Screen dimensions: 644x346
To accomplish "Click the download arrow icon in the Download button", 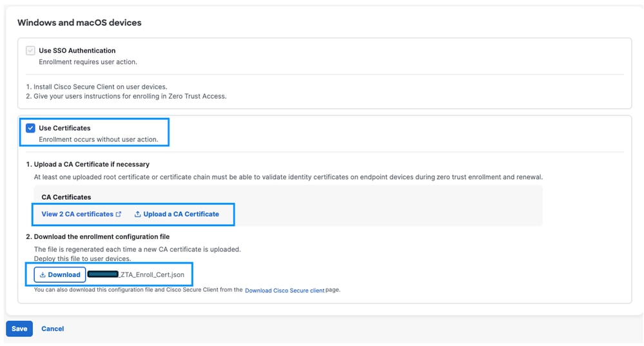I will [43, 275].
